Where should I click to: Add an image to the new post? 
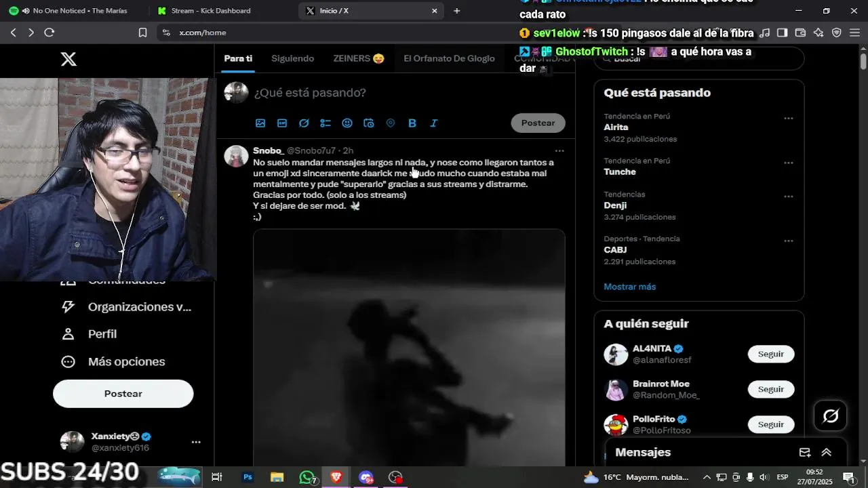tap(260, 123)
